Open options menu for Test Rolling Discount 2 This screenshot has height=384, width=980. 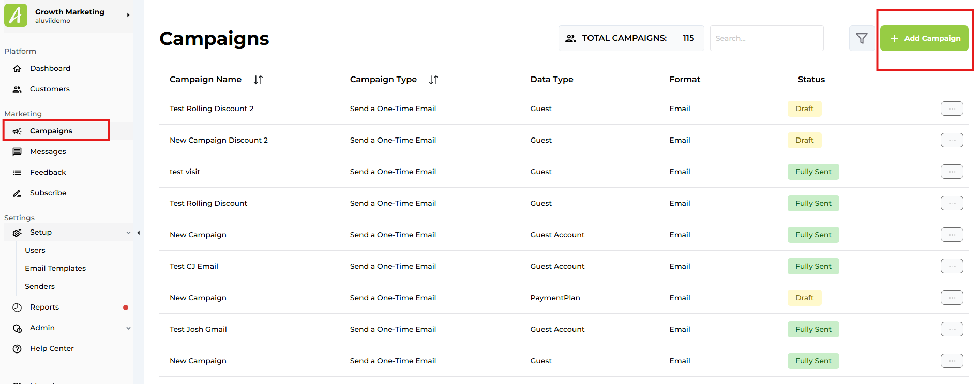952,109
